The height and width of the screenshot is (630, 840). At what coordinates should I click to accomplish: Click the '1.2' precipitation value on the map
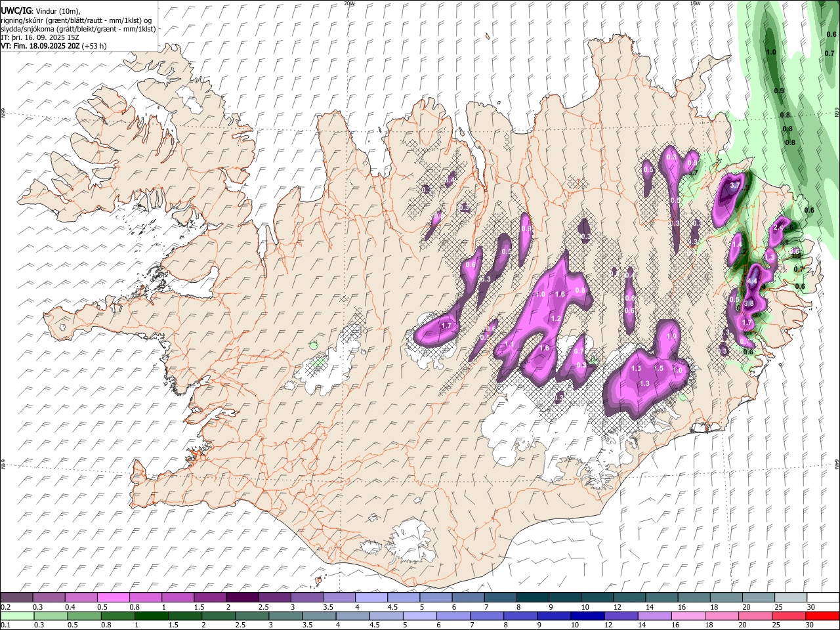tap(556, 318)
